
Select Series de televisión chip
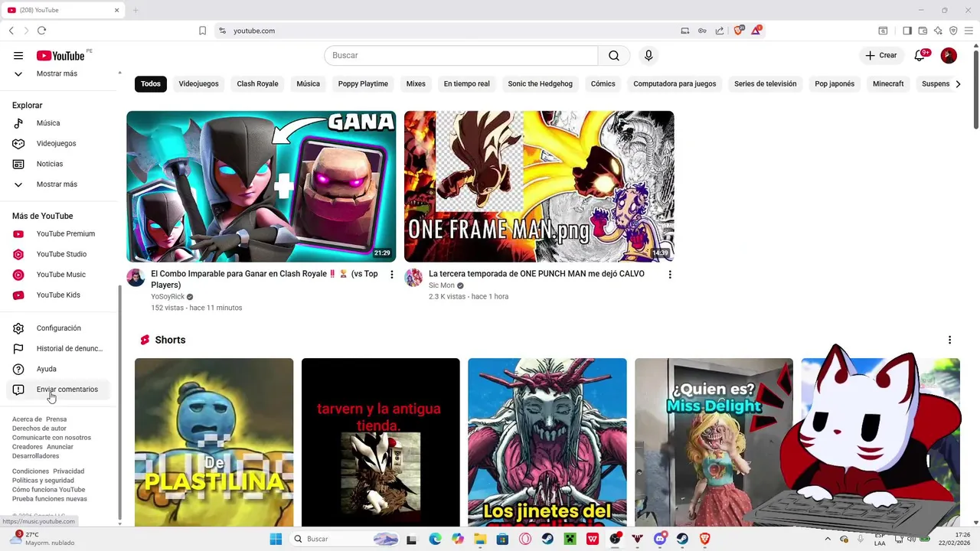click(765, 83)
